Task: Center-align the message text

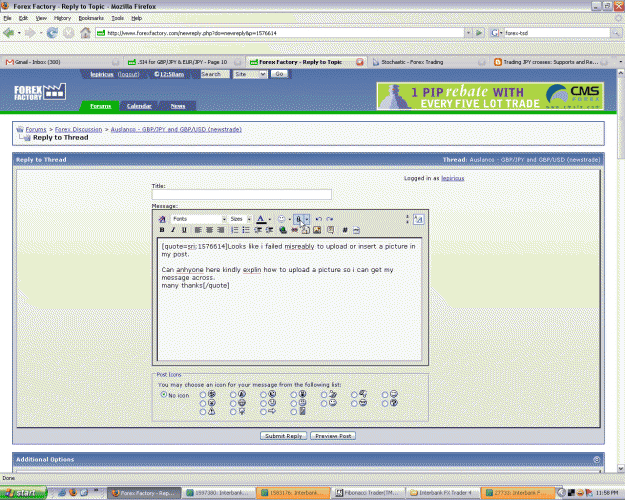Action: tap(209, 230)
